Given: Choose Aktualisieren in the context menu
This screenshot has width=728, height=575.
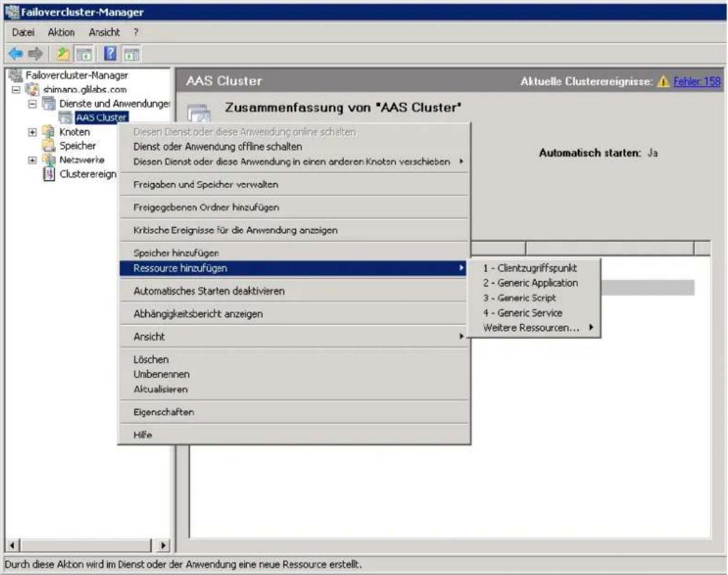Looking at the screenshot, I should 294,389.
